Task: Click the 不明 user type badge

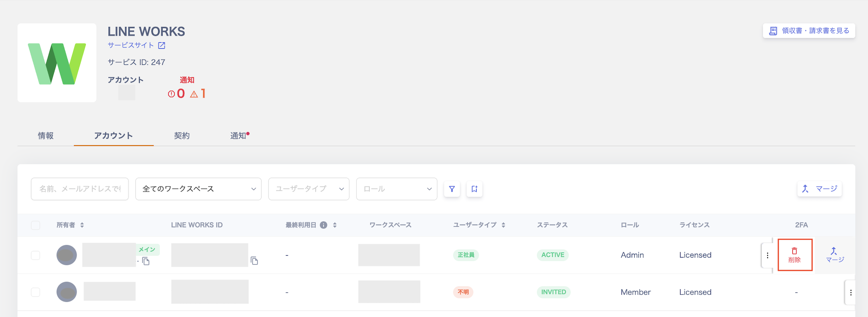Action: [x=463, y=292]
